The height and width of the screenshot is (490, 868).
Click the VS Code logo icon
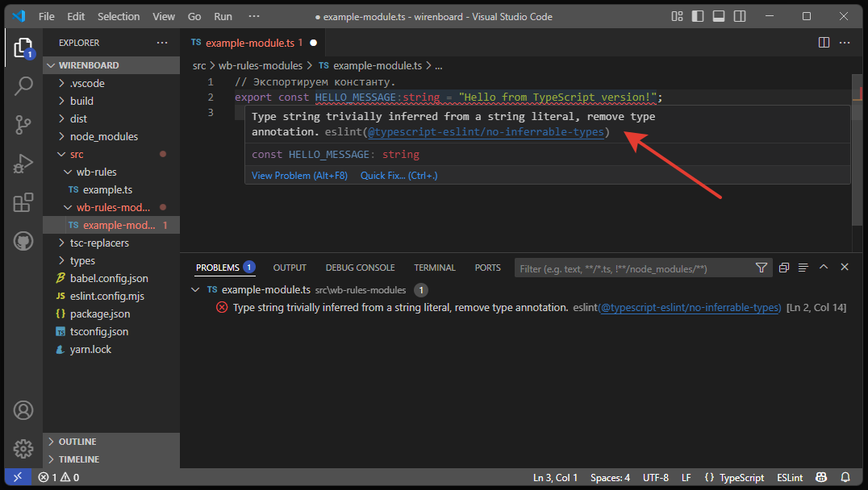pos(19,16)
